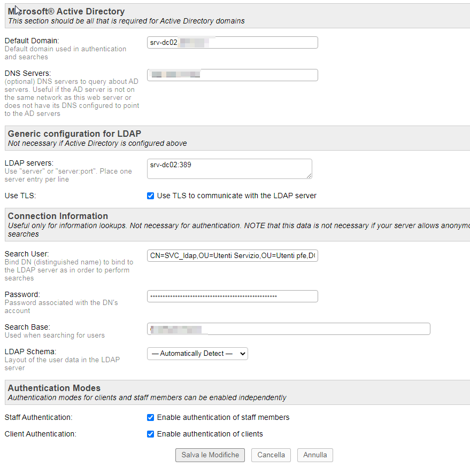The height and width of the screenshot is (476, 470).
Task: Click the Annulla button
Action: tap(315, 455)
